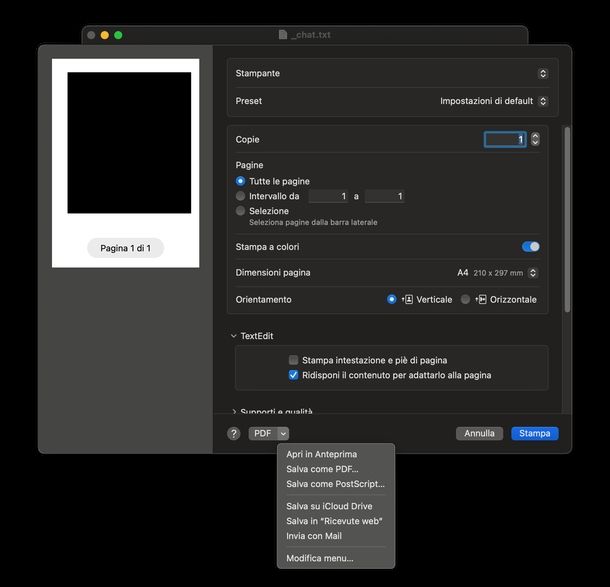610x587 pixels.
Task: Select the Selezione pages radio button
Action: click(240, 210)
